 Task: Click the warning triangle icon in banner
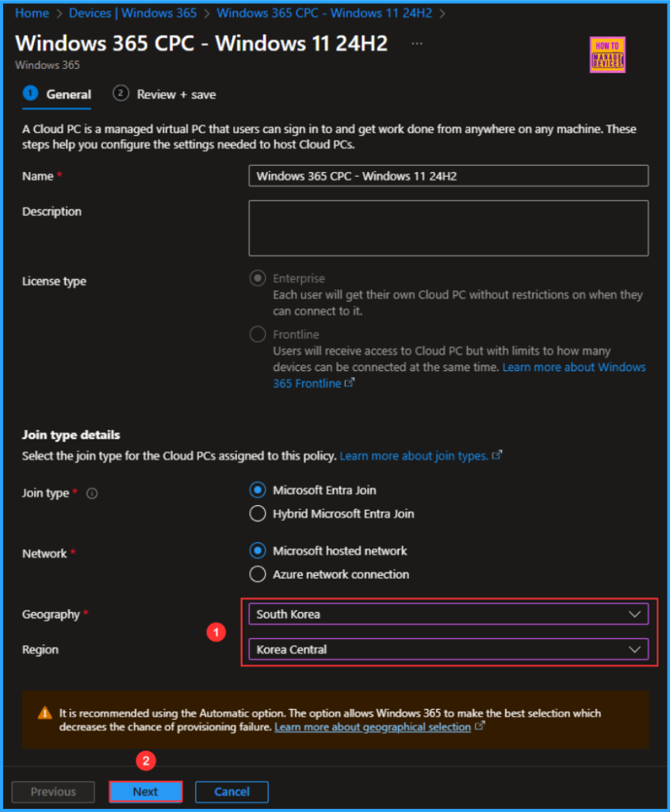45,713
